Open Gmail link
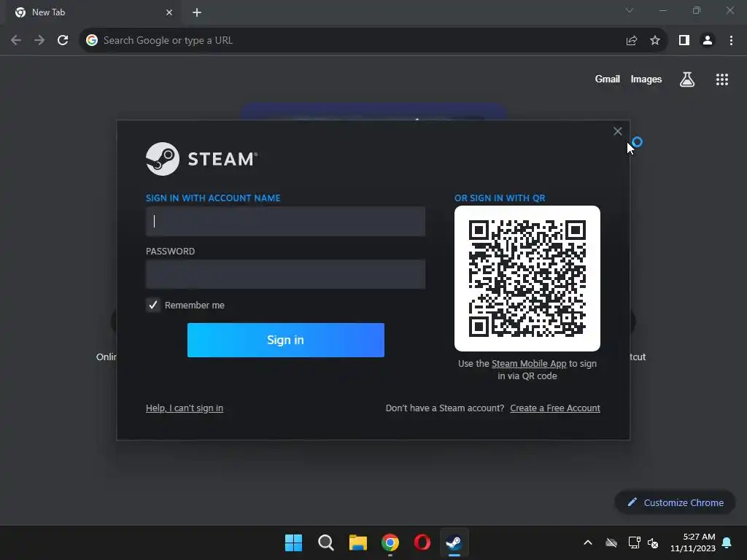This screenshot has width=747, height=560. pyautogui.click(x=608, y=79)
